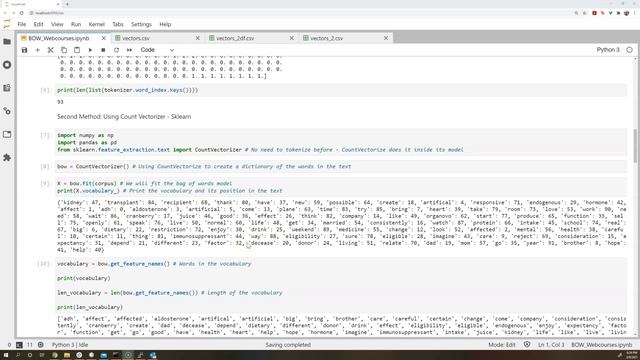Switch to the vectors.csv tab
The width and height of the screenshot is (640, 360).
[x=136, y=38]
